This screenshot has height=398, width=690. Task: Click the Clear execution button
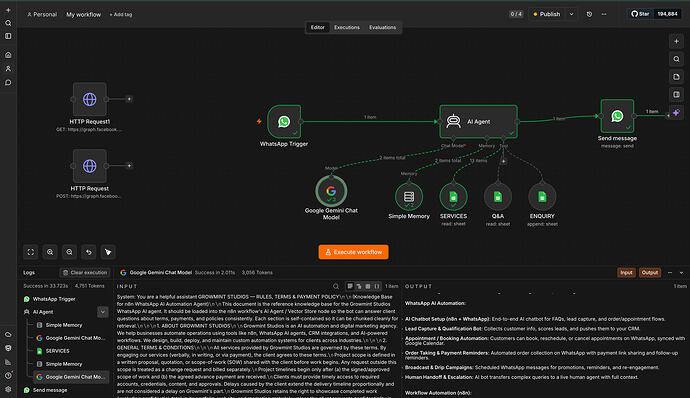85,273
